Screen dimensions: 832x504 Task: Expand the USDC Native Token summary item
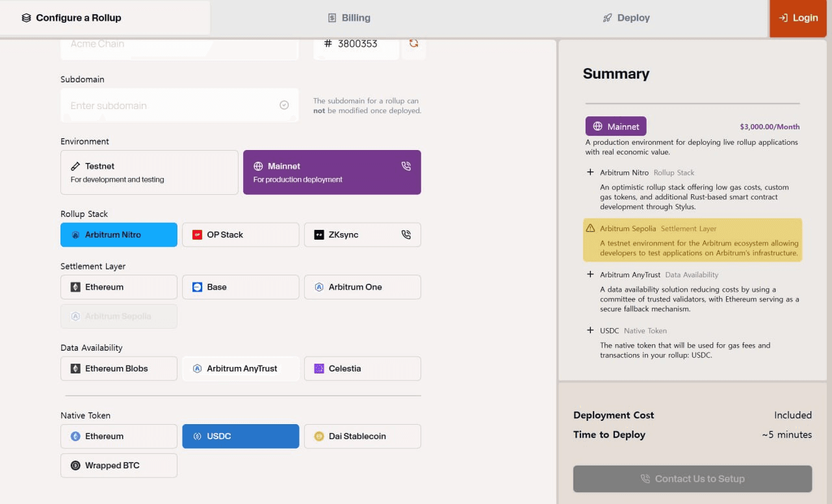coord(590,330)
